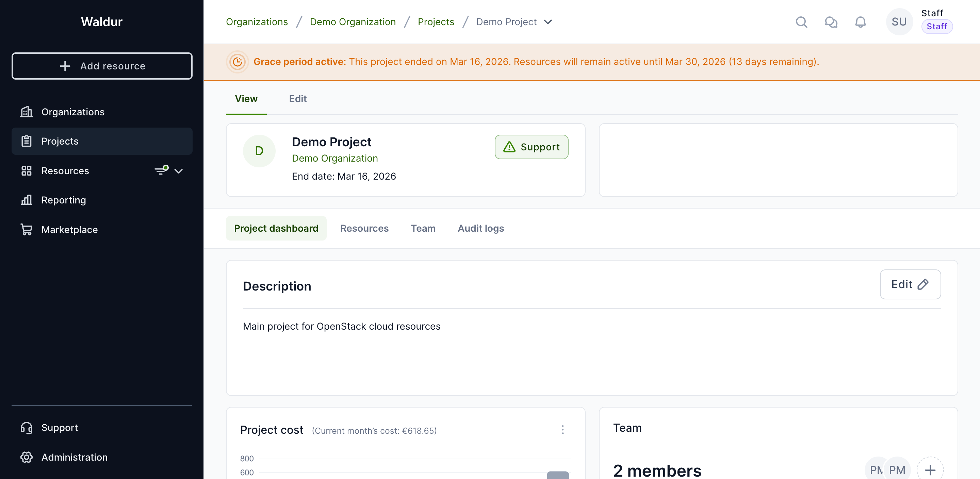Screen dimensions: 980x479
Task: Open the notifications bell
Action: [860, 22]
